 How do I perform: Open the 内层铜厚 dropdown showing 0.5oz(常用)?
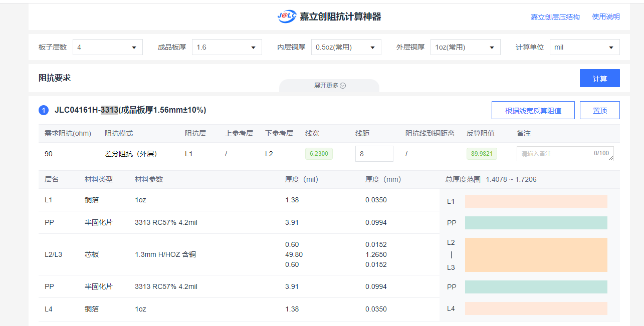(346, 47)
